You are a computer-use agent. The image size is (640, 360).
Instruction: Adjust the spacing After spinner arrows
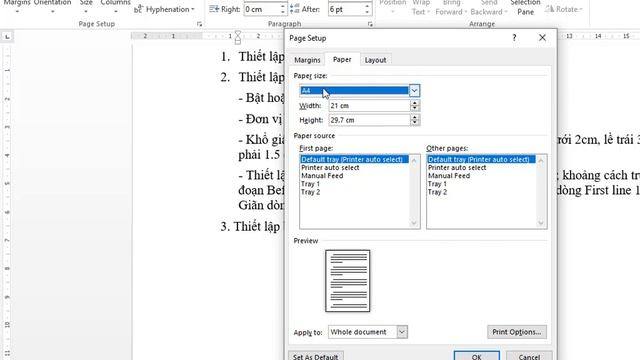pyautogui.click(x=367, y=9)
